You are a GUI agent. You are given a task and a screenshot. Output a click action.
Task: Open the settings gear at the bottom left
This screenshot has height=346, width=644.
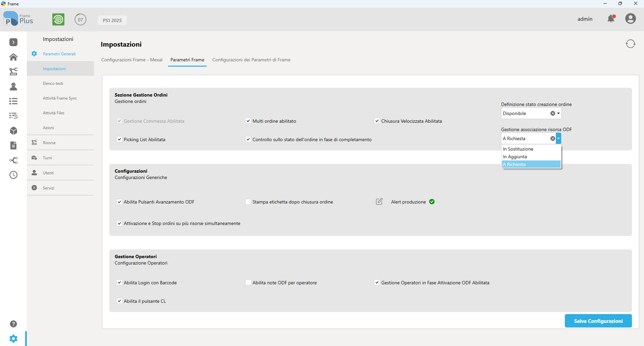(x=13, y=339)
